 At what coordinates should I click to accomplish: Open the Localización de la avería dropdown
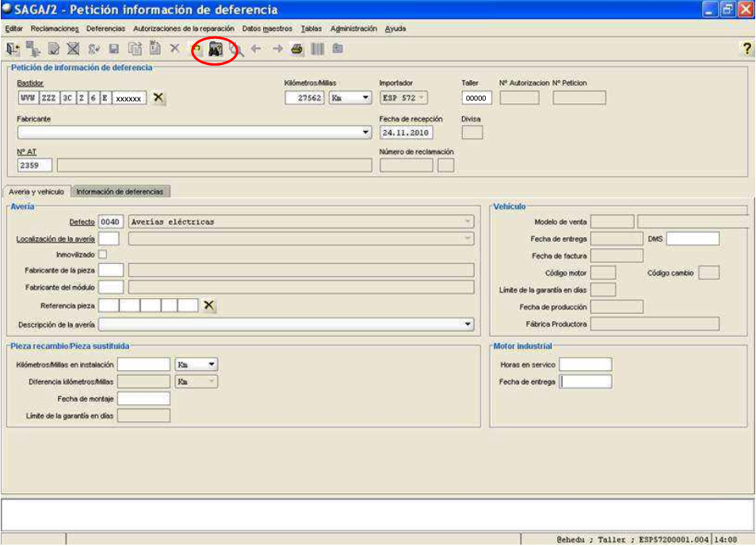(x=468, y=239)
